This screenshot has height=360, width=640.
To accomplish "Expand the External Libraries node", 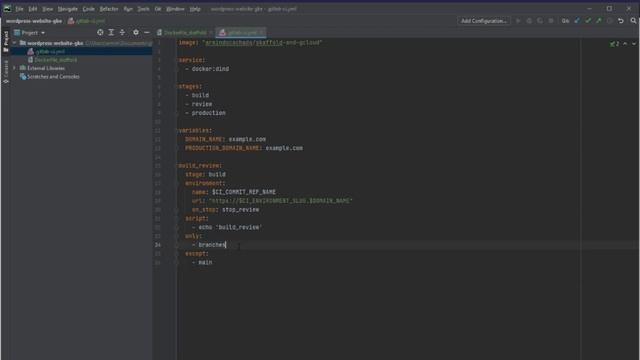I will tap(15, 68).
